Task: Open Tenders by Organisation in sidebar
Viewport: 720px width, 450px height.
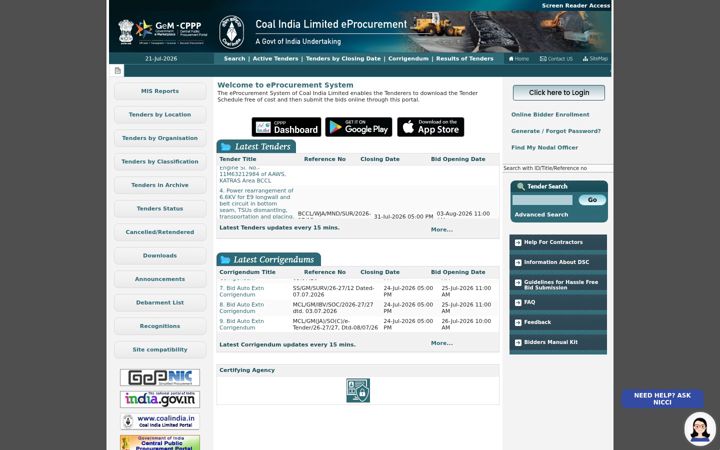Action: (160, 138)
